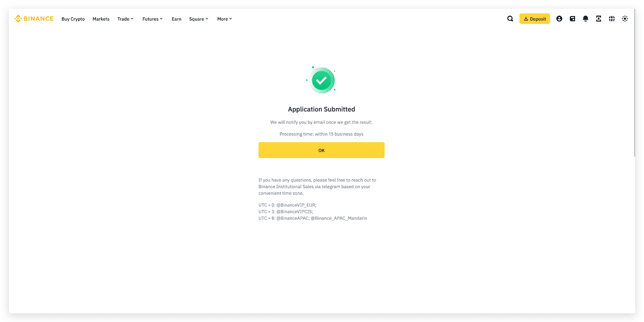Click the @BinanceVIP_EUR telegram handle
This screenshot has width=644, height=322.
point(296,205)
